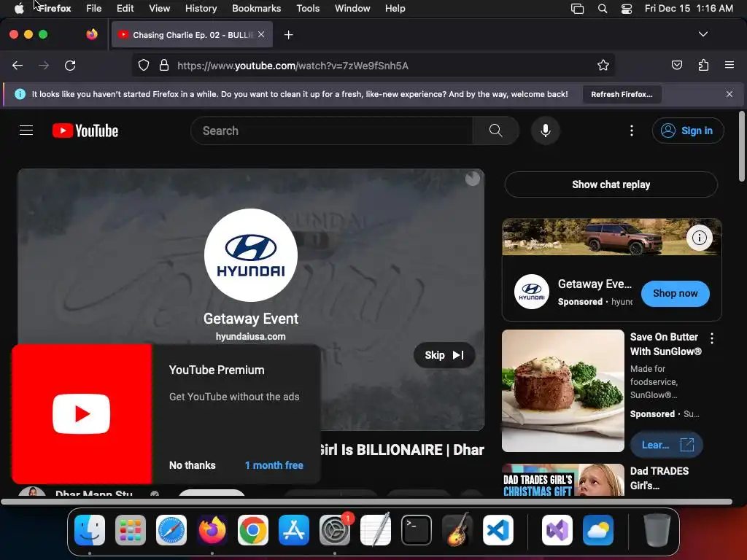Screen dimensions: 747x560
Task: Open the SunGlow steak thumbnail
Action: point(562,391)
